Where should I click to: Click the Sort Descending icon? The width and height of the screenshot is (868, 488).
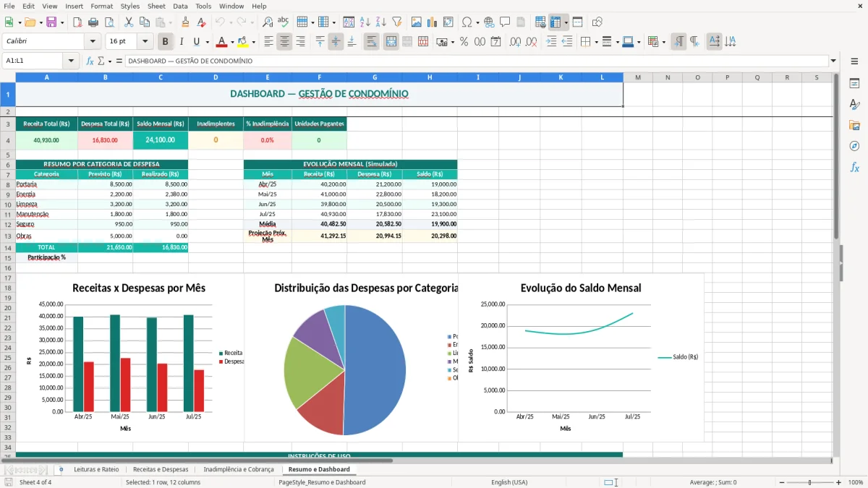380,22
